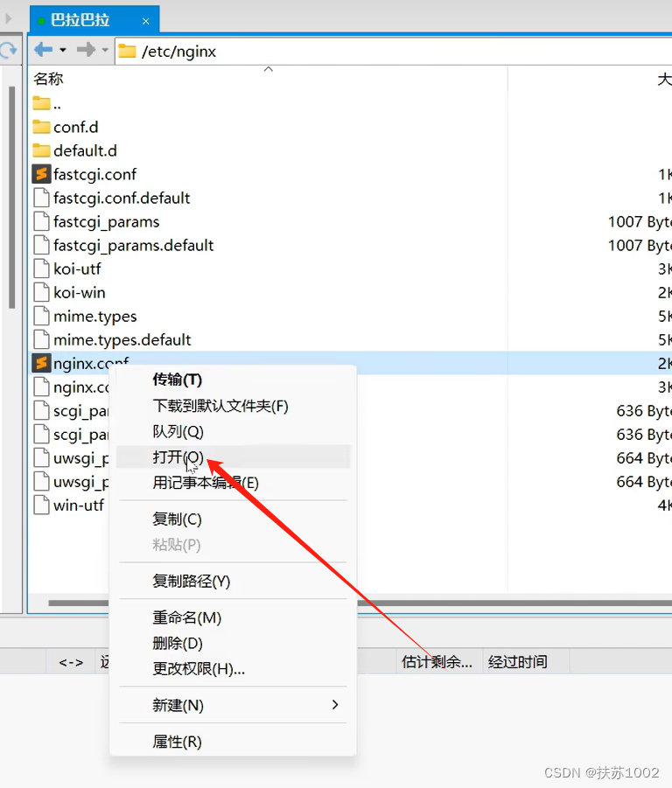Image resolution: width=672 pixels, height=788 pixels.
Task: Select the koi-utf file name
Action: pos(77,268)
